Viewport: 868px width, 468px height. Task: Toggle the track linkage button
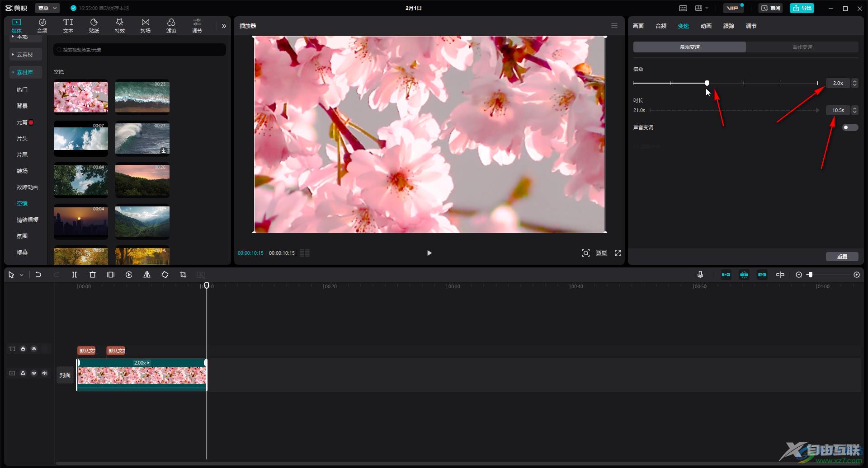762,275
